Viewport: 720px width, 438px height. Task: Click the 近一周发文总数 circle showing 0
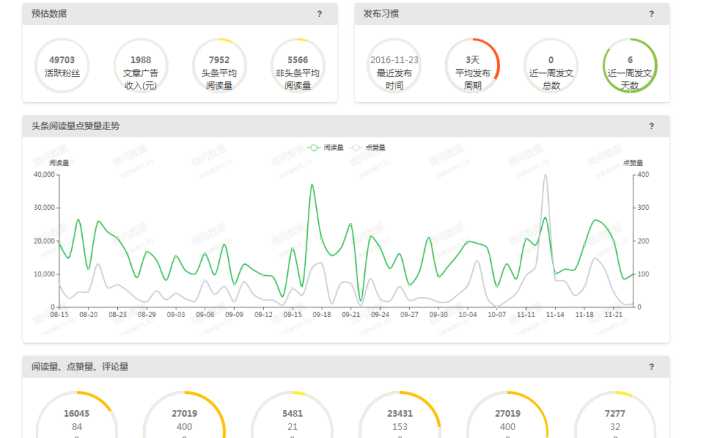click(551, 66)
